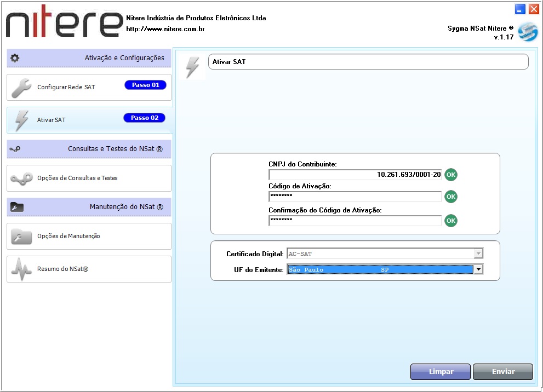This screenshot has height=392, width=543.
Task: Open the UF do Emitente dropdown arrow
Action: (x=478, y=269)
